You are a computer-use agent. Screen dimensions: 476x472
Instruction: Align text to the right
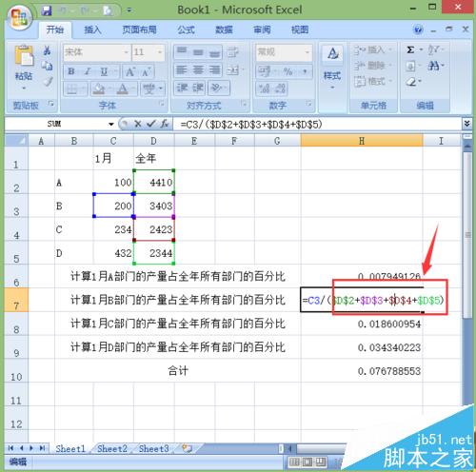point(214,69)
